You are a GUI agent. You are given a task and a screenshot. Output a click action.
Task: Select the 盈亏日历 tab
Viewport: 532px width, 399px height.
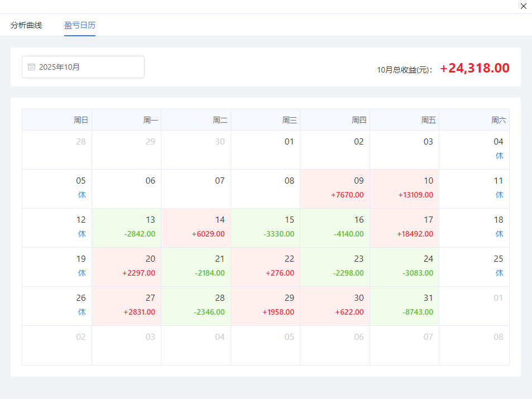click(79, 25)
